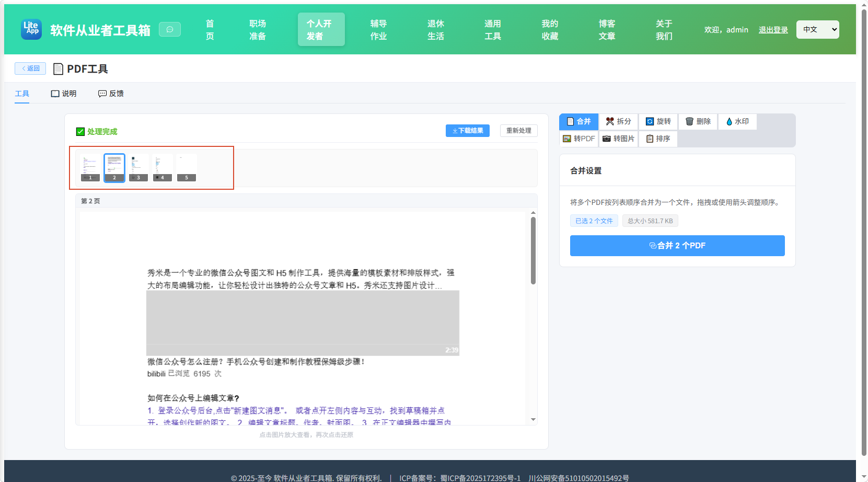
Task: Select the 转图片 to-image tool
Action: [x=618, y=139]
